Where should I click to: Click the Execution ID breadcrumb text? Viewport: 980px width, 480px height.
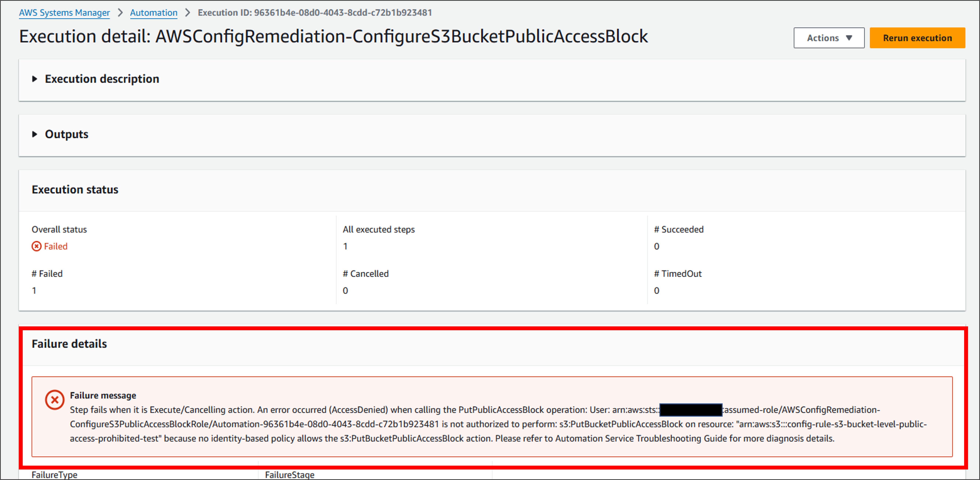click(x=315, y=13)
